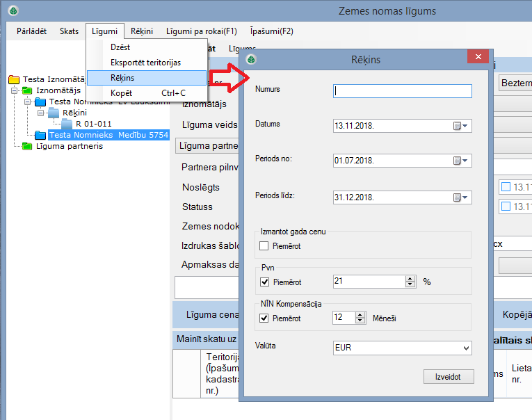Collapse the Iznomātājs tree node
Image resolution: width=532 pixels, height=420 pixels.
point(15,90)
